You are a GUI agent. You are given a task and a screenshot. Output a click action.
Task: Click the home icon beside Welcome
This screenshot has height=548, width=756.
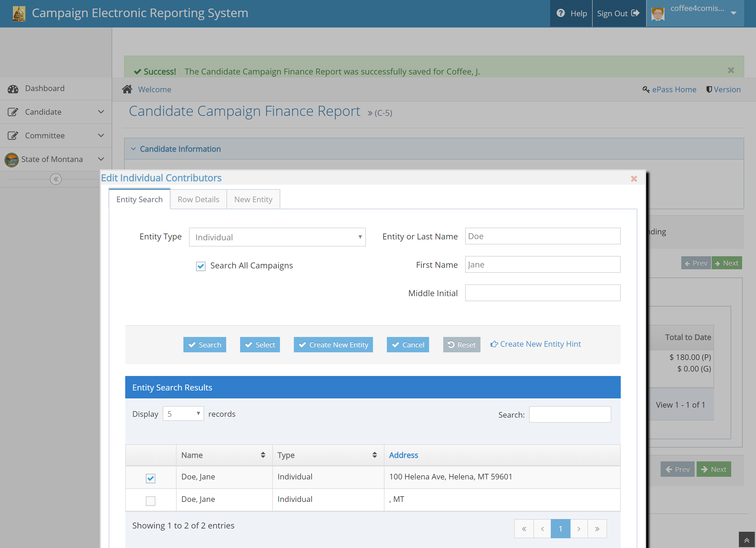[127, 89]
